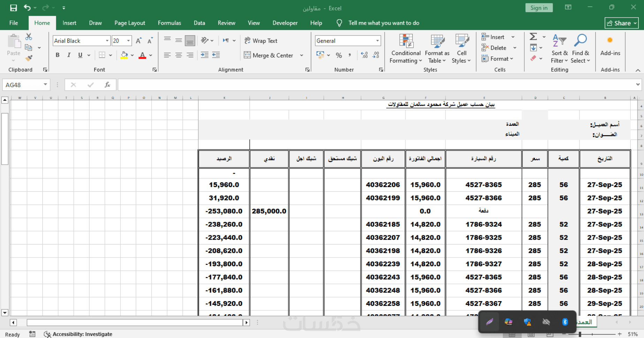The height and width of the screenshot is (338, 644).
Task: Open the Insert Function fx dialog
Action: 107,85
